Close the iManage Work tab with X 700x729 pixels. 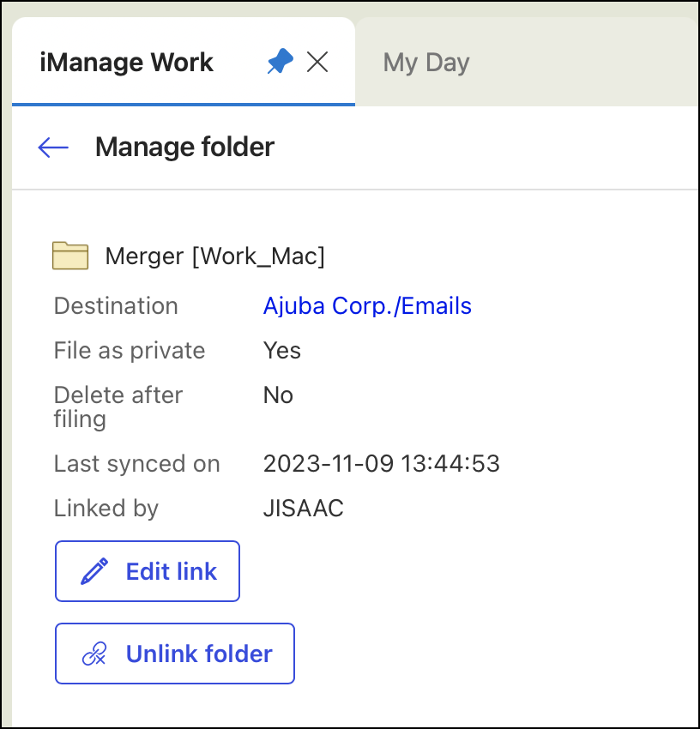[x=317, y=62]
